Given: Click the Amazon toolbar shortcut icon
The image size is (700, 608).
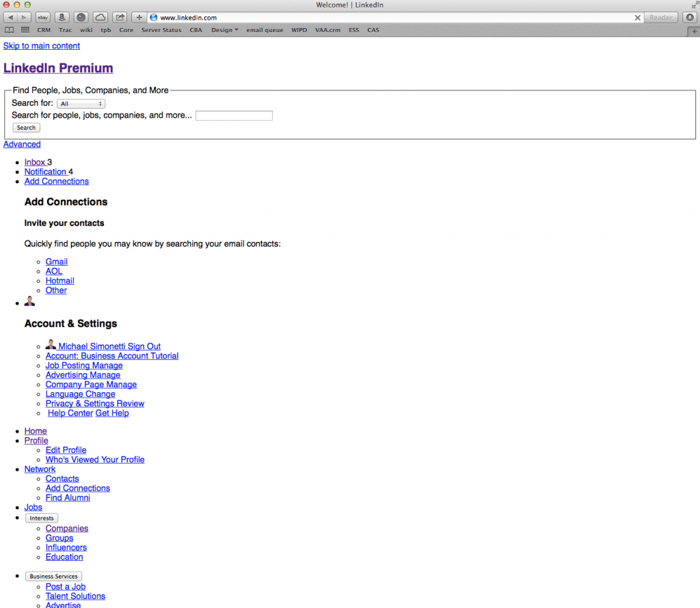Looking at the screenshot, I should tap(62, 17).
